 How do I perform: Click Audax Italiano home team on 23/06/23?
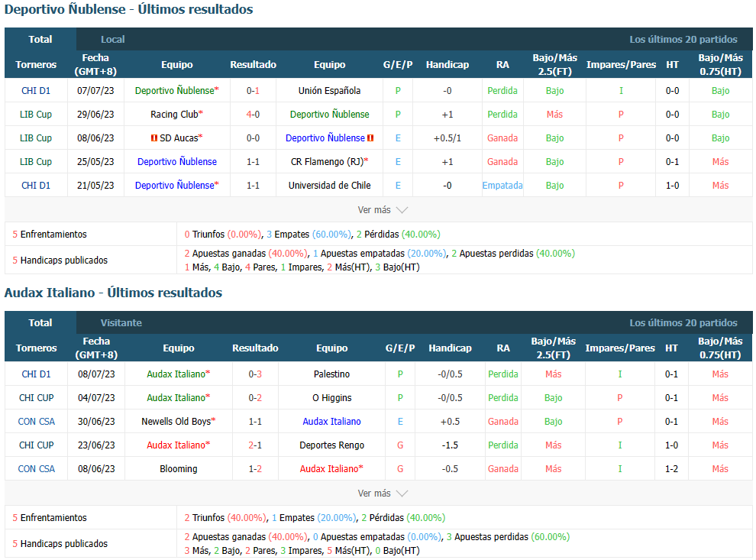[x=176, y=445]
